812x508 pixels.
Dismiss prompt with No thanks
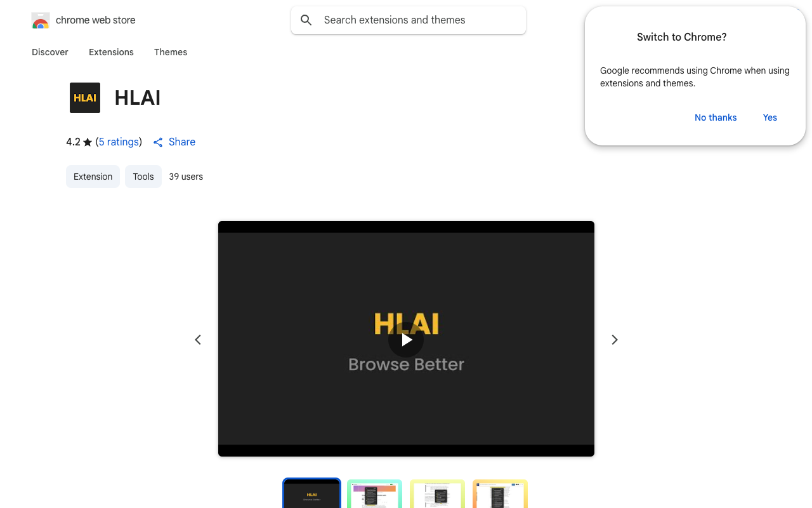(716, 117)
